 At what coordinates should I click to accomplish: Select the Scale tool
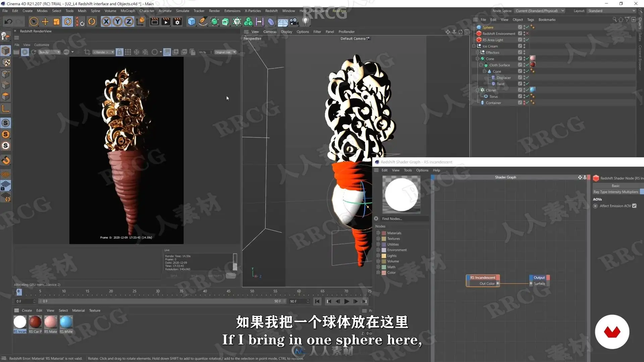[x=56, y=22]
